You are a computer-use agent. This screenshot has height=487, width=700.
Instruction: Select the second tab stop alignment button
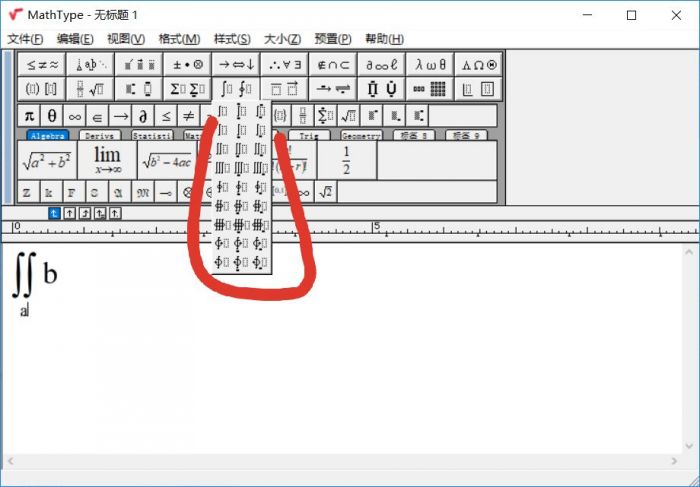pyautogui.click(x=70, y=213)
